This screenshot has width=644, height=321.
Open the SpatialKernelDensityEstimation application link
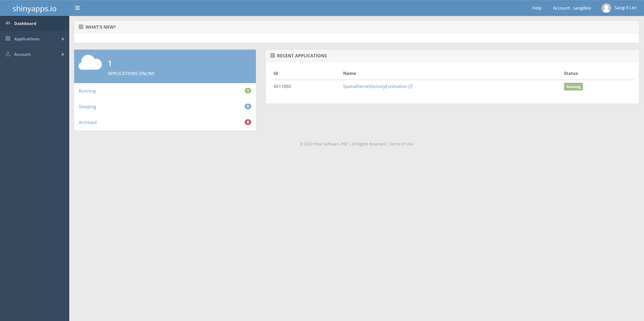375,86
